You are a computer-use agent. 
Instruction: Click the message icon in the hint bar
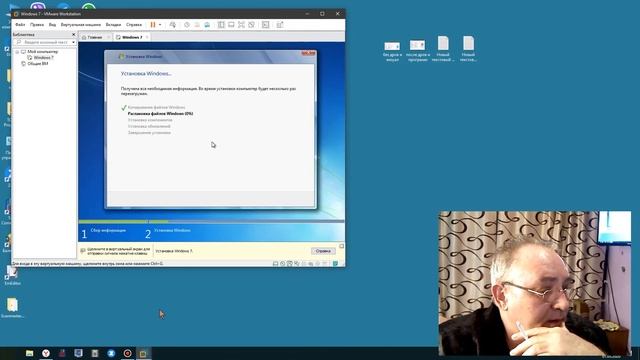pyautogui.click(x=83, y=251)
